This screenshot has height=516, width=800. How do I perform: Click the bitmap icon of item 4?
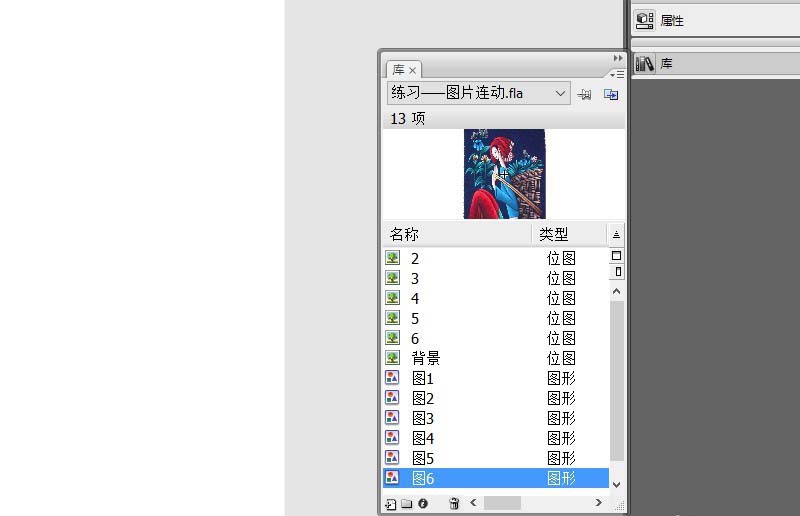[x=392, y=298]
